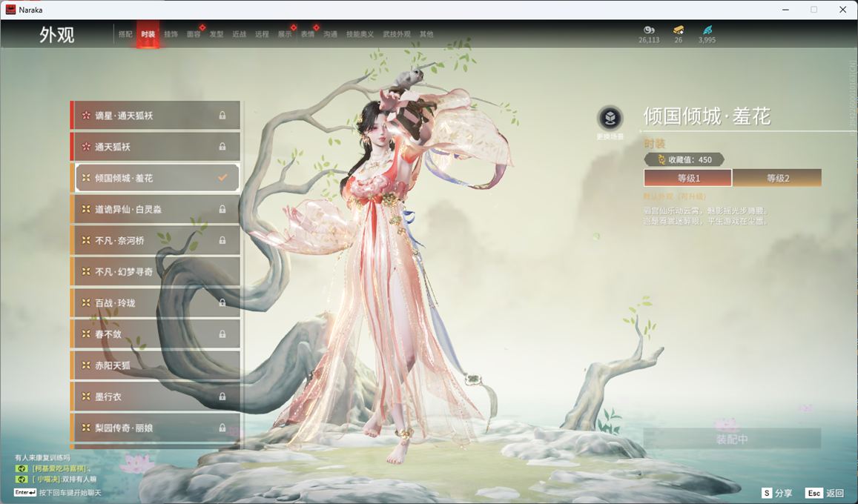The image size is (858, 504).
Task: Click the 倾国倾城·羞花 outfit title
Action: (x=707, y=116)
